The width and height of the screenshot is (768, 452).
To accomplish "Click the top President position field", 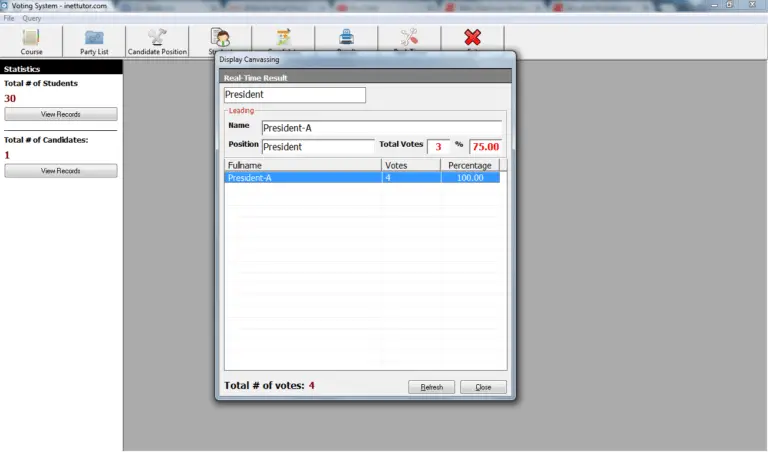I will coord(294,95).
